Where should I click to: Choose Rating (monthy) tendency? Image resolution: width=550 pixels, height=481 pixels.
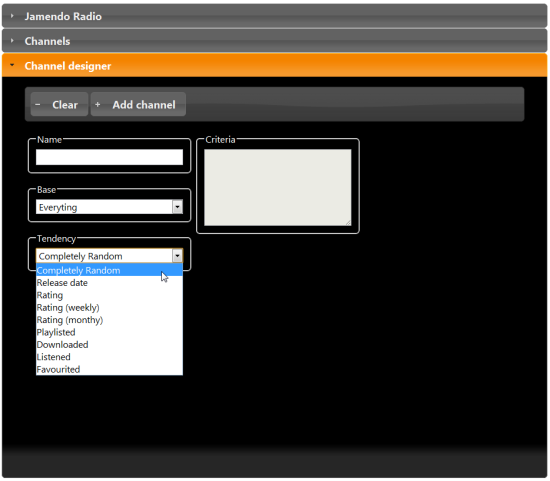click(109, 320)
